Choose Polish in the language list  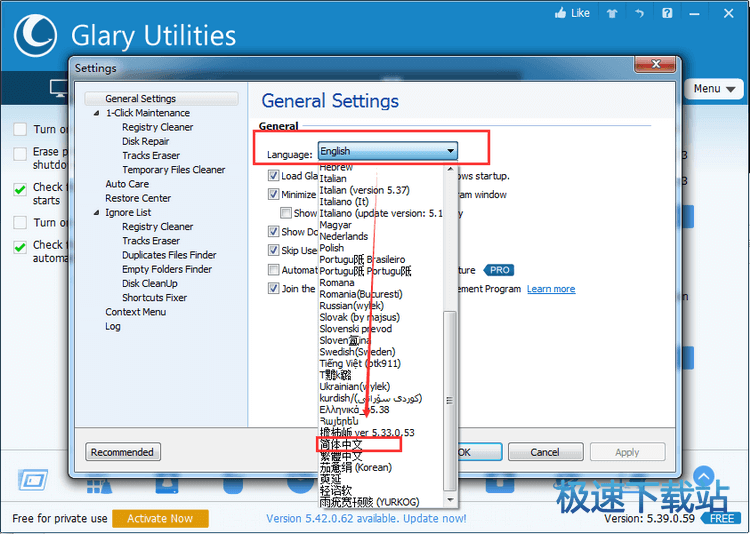(x=331, y=248)
